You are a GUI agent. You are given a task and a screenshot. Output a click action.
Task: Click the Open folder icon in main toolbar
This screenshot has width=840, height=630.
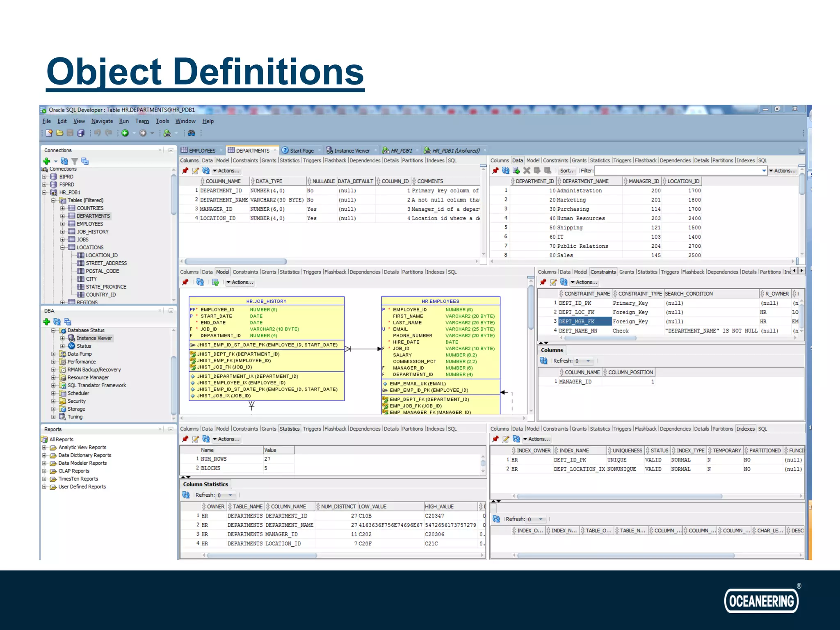pos(60,133)
